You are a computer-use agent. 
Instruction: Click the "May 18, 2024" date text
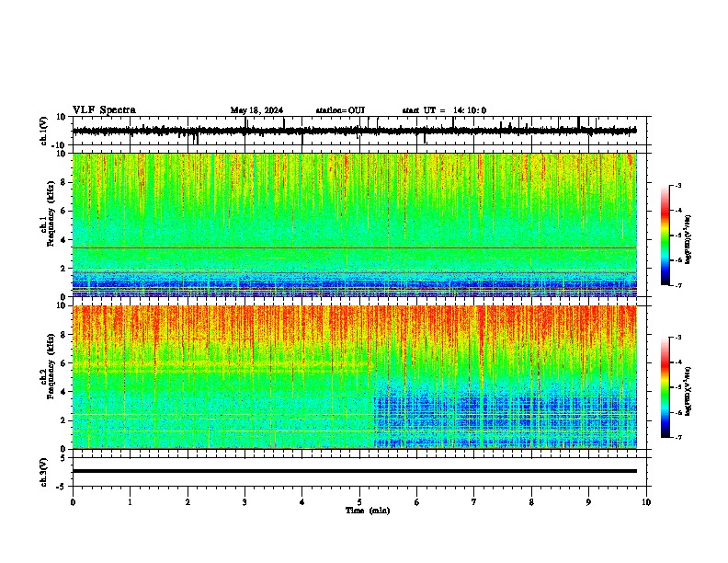coord(256,110)
